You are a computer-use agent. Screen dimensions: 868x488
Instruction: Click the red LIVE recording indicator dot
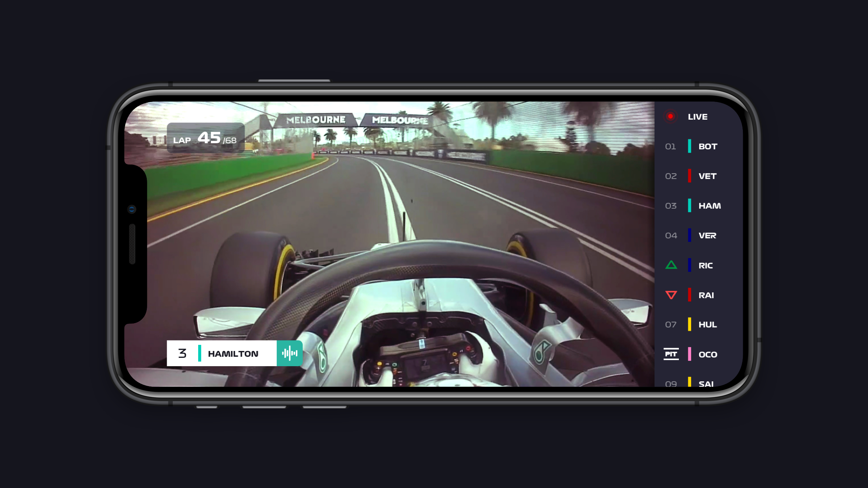point(670,116)
